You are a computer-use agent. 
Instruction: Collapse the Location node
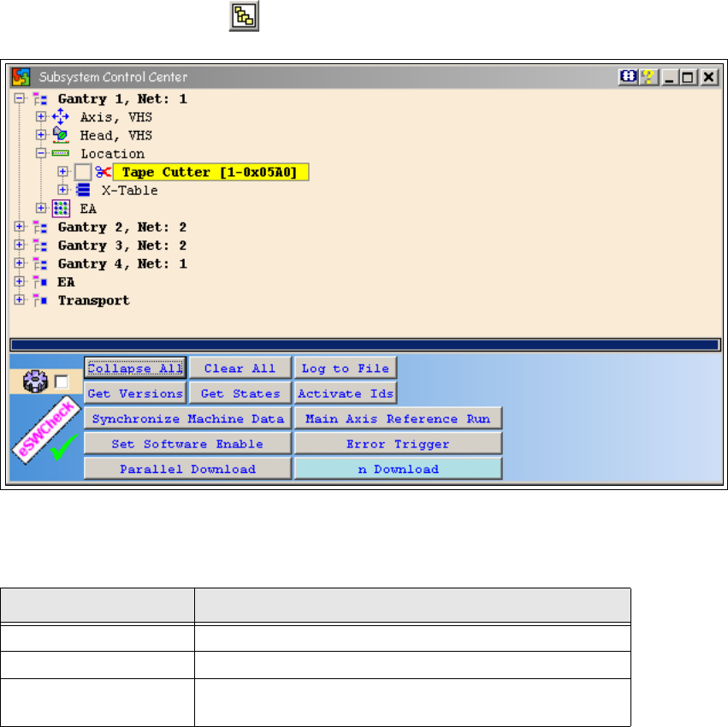pyautogui.click(x=41, y=153)
